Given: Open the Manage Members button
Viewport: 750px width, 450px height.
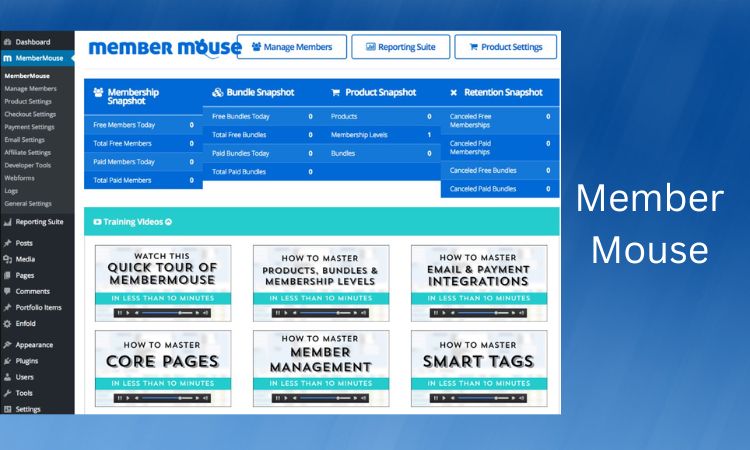Looking at the screenshot, I should tap(292, 47).
